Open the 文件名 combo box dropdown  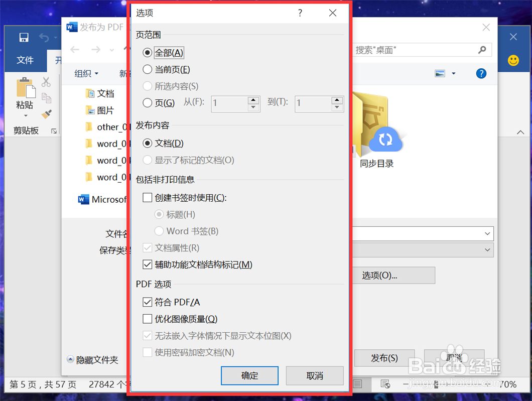[x=487, y=233]
